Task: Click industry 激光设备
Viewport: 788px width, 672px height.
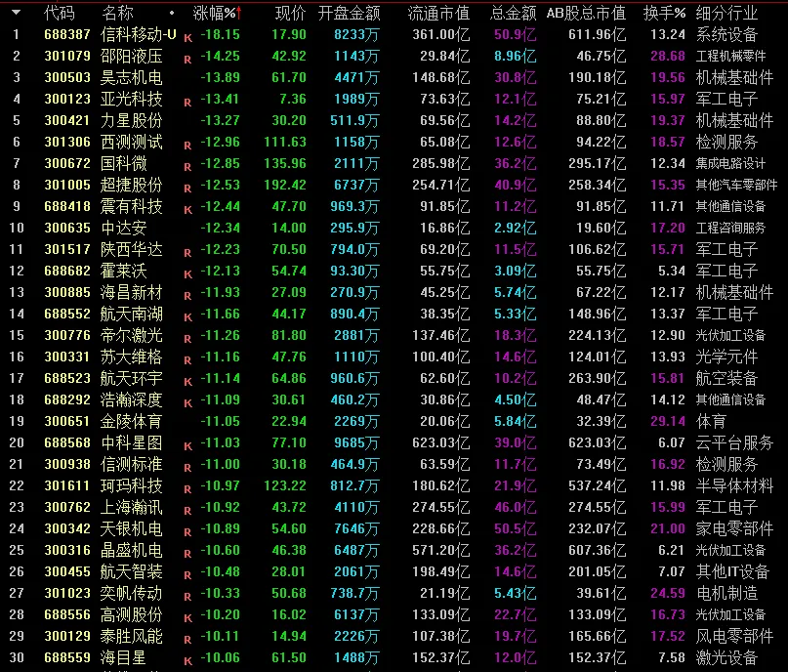Action: [726, 657]
